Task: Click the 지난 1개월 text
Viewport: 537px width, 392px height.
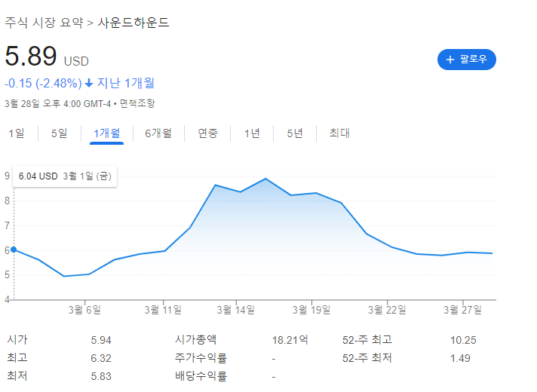Action: tap(126, 83)
